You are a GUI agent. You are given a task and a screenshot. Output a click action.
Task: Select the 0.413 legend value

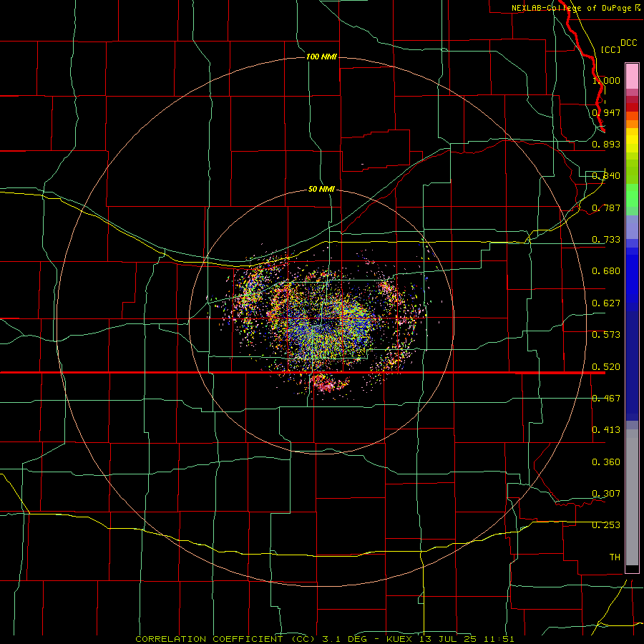[606, 430]
